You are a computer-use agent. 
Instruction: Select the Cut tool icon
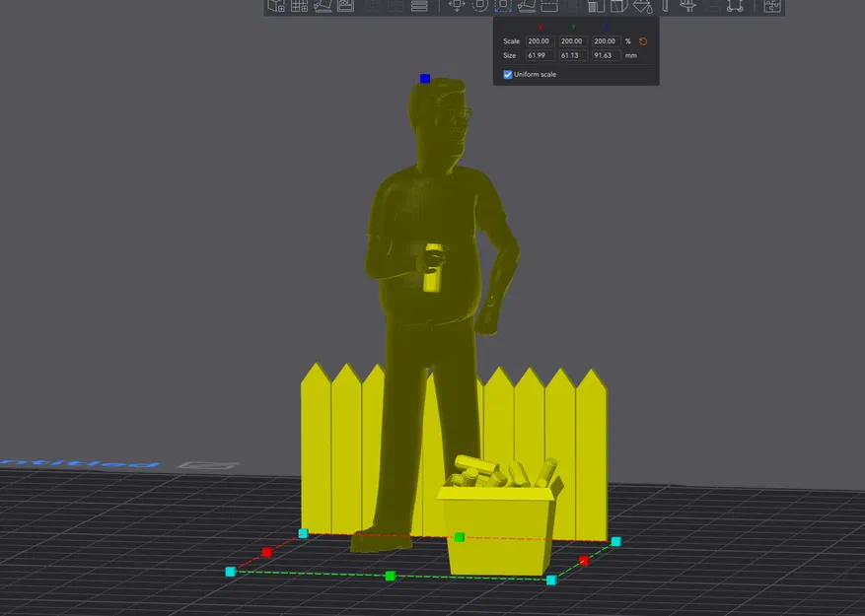pyautogui.click(x=549, y=6)
